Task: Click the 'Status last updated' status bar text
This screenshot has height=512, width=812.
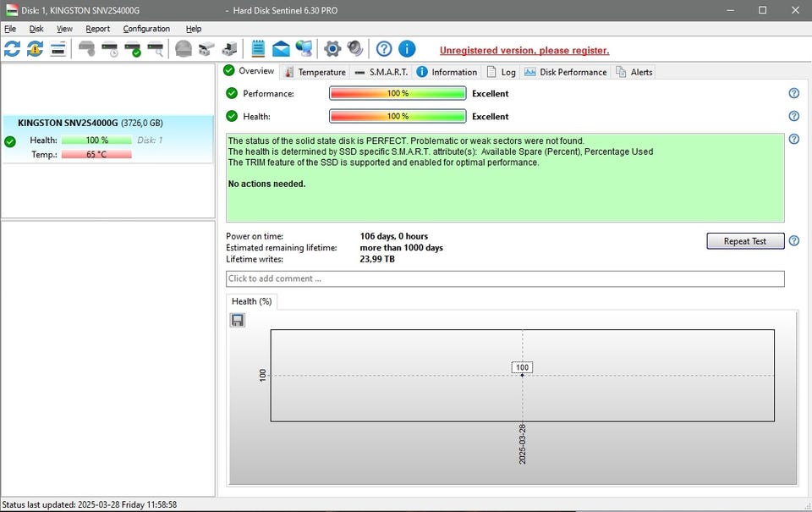Action: [89, 504]
